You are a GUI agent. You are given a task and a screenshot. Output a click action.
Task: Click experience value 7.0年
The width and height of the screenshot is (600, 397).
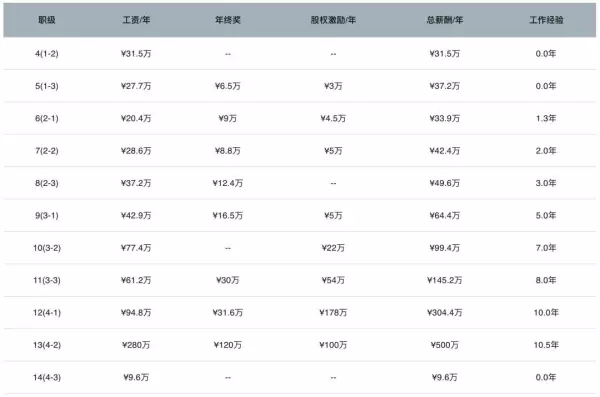click(x=546, y=248)
